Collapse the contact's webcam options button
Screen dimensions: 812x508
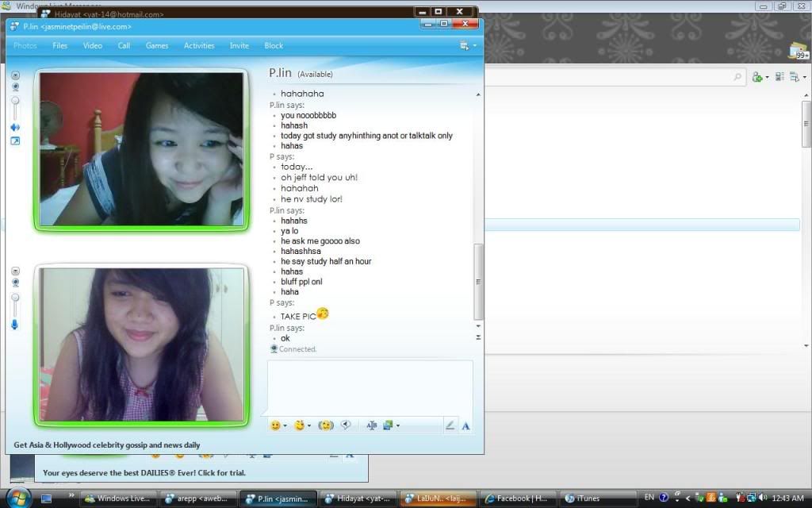(x=15, y=75)
